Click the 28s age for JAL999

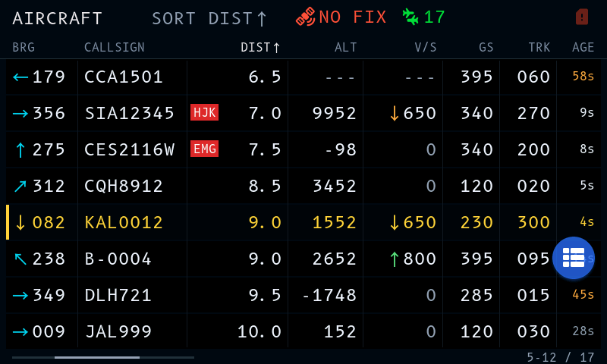pos(583,331)
